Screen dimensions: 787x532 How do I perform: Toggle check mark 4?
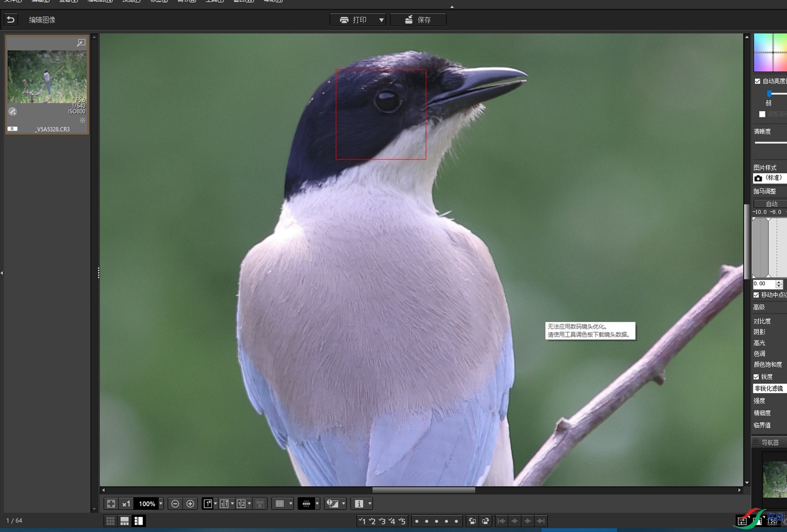tap(392, 521)
